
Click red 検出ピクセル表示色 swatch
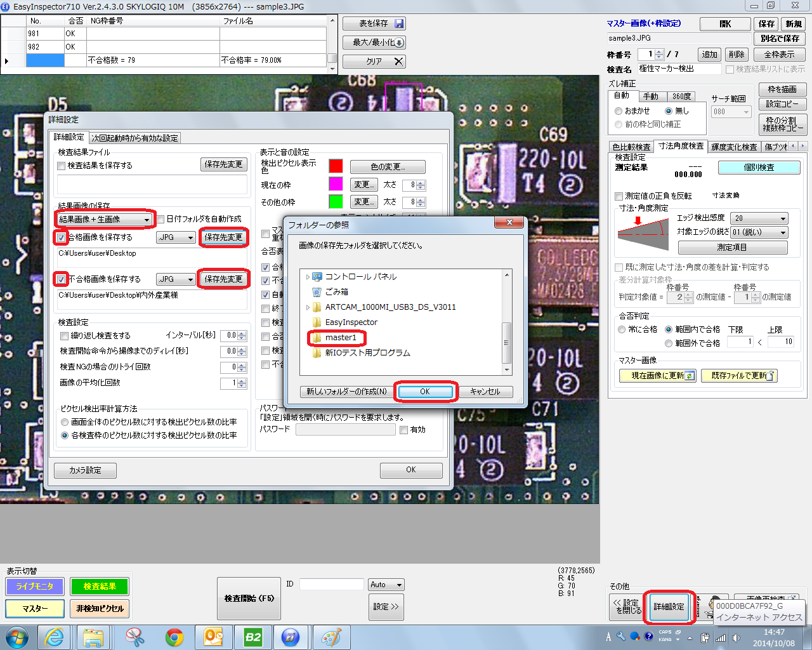coord(336,166)
